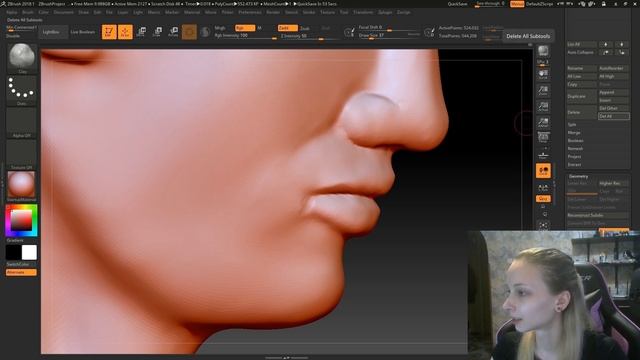Open the Preferences menu
640x360 pixels.
pos(250,12)
